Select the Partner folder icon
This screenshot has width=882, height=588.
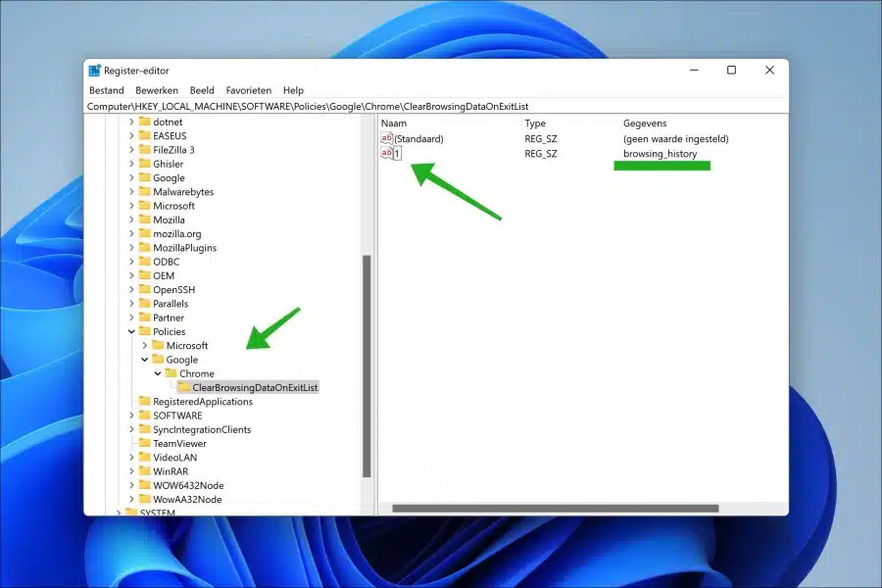(145, 318)
